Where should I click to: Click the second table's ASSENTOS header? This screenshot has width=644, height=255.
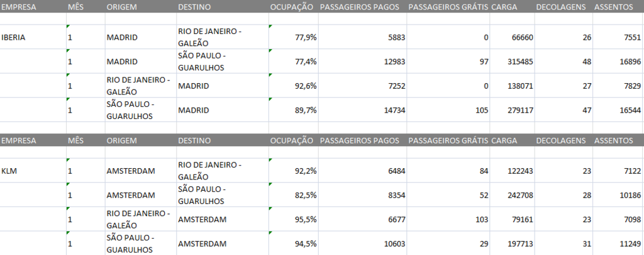click(614, 140)
